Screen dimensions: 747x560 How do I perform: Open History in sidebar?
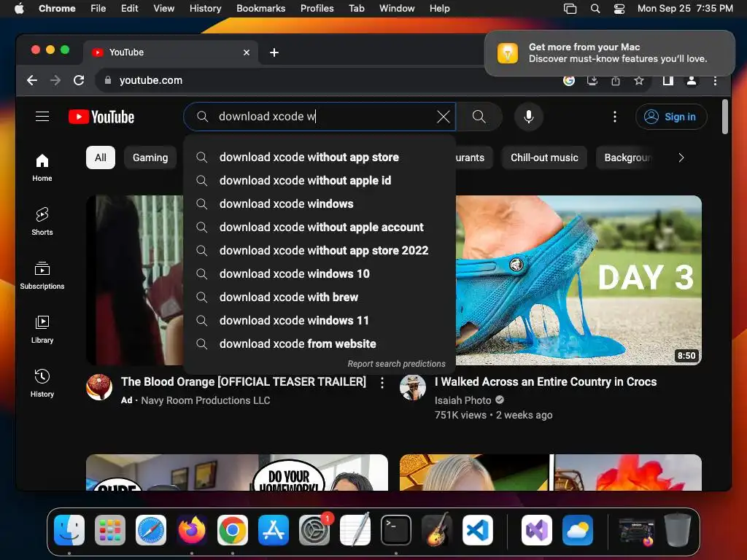[42, 384]
